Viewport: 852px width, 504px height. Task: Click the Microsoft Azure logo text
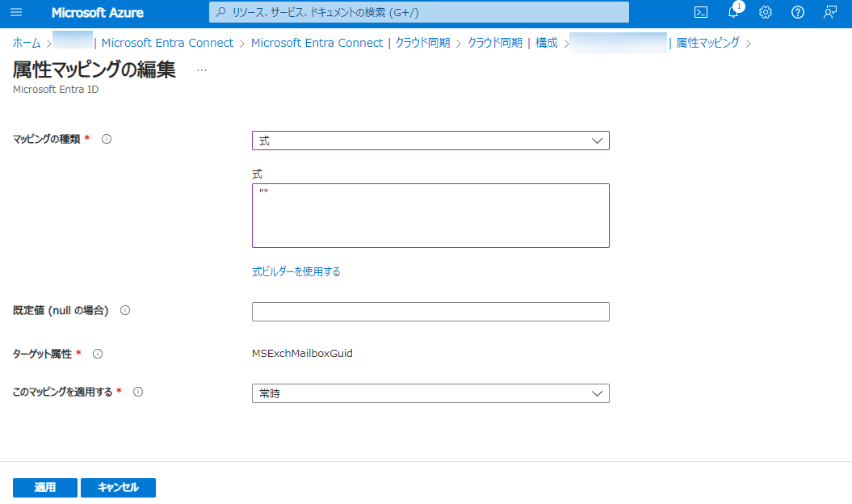[98, 12]
